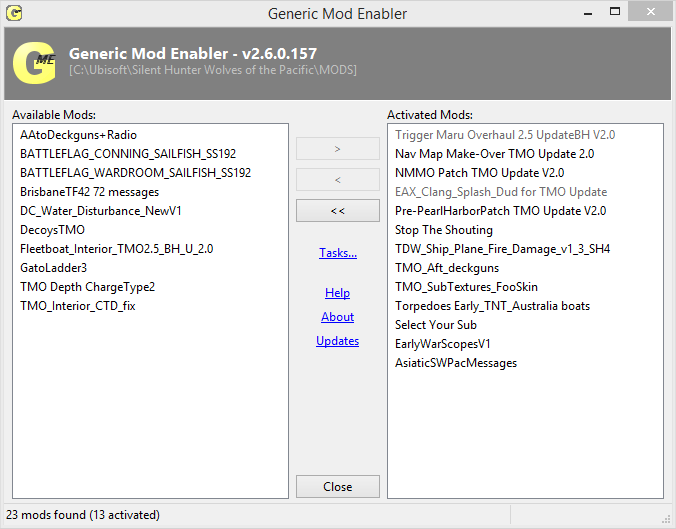This screenshot has height=529, width=676.
Task: Open the Help link
Action: coord(338,293)
